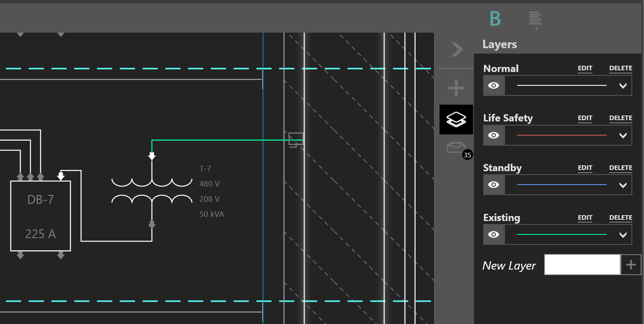
Task: Select the white Normal layer line sample
Action: click(x=561, y=85)
